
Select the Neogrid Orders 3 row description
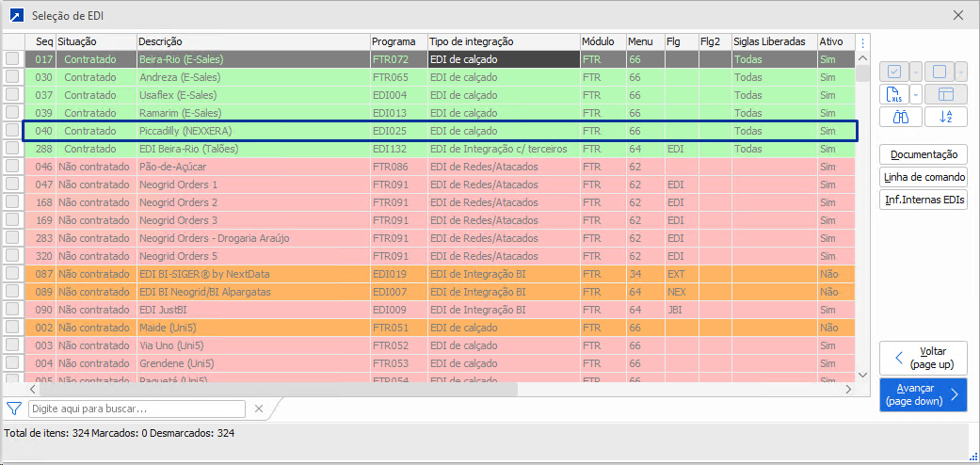(179, 220)
